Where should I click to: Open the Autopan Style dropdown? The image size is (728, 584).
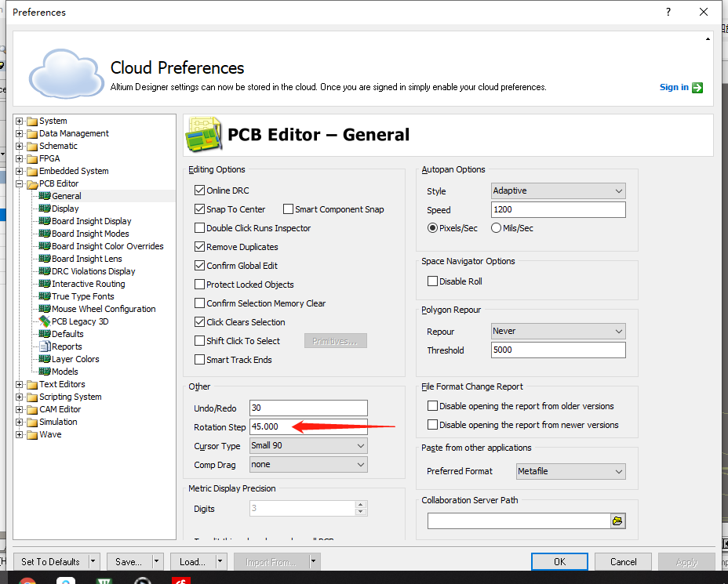pyautogui.click(x=558, y=190)
